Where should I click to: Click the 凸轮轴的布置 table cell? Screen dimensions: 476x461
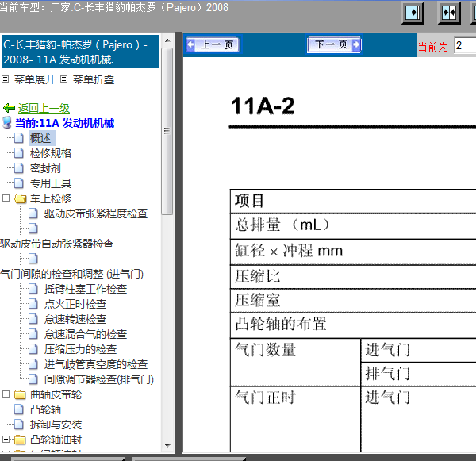coord(353,325)
